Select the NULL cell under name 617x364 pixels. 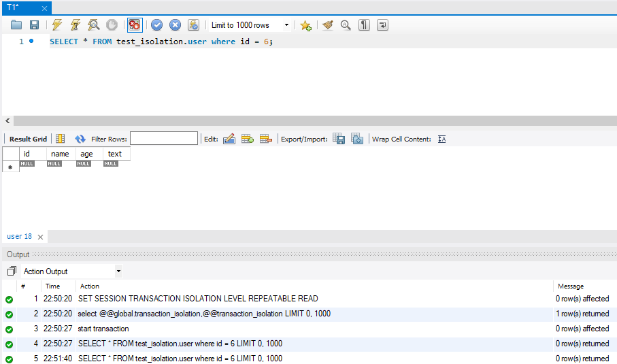point(54,163)
